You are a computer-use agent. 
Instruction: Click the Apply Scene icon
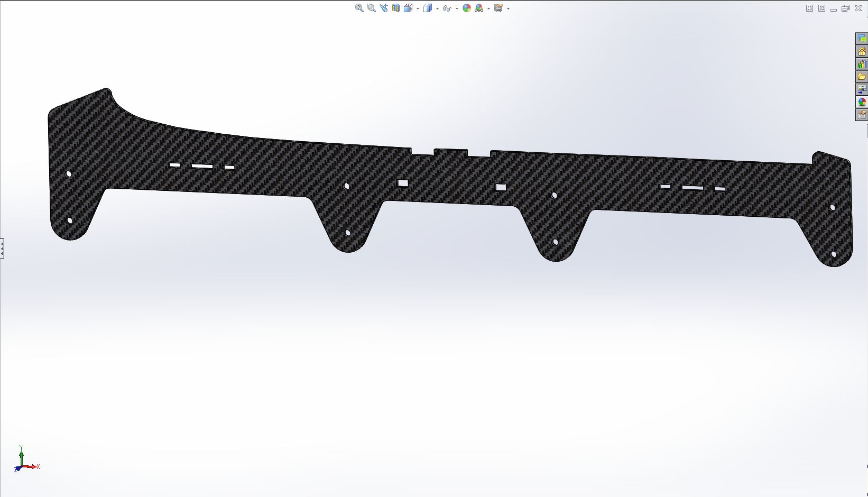(x=479, y=8)
